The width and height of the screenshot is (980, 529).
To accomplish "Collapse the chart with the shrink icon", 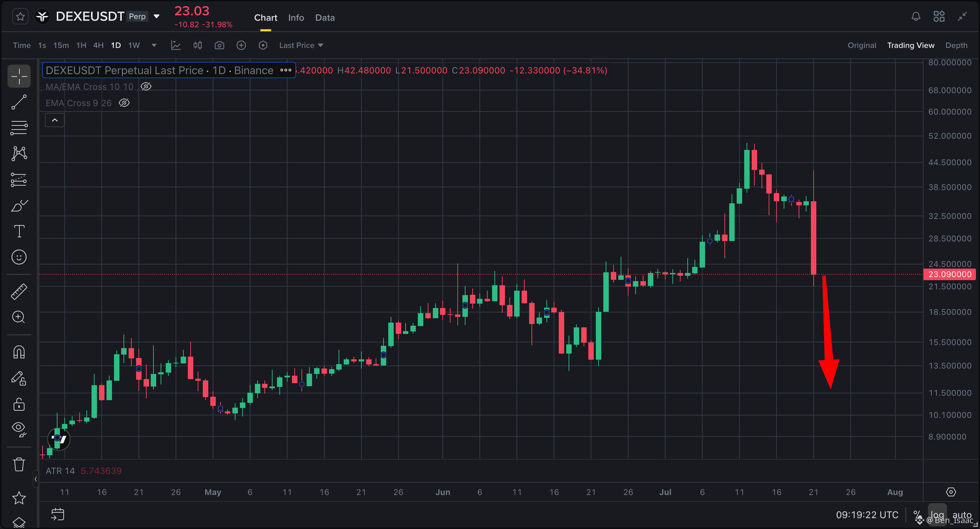I will (x=962, y=16).
